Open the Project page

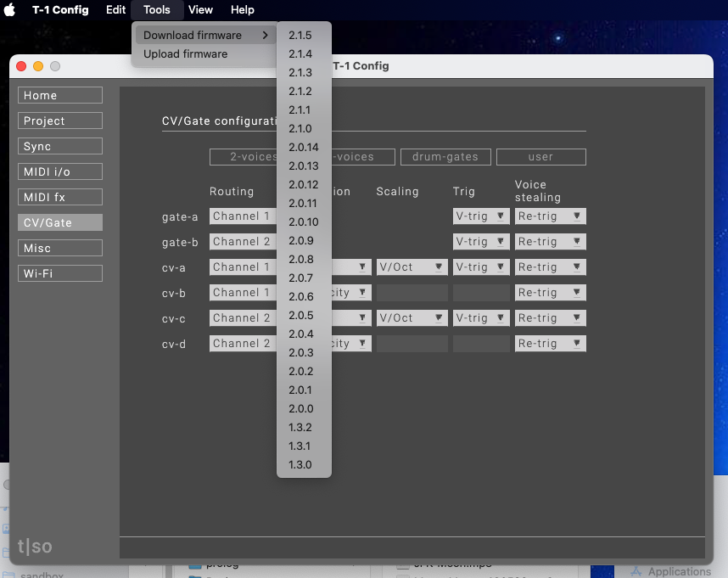pyautogui.click(x=60, y=121)
